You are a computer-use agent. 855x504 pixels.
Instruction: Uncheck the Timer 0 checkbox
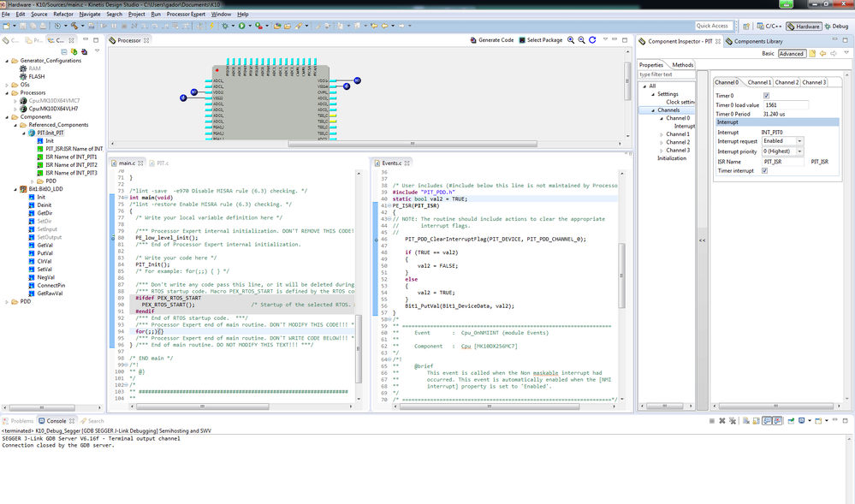pos(766,95)
